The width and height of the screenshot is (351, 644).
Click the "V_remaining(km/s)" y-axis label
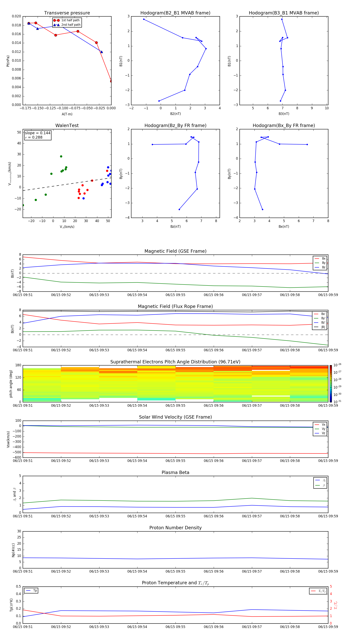pyautogui.click(x=10, y=173)
